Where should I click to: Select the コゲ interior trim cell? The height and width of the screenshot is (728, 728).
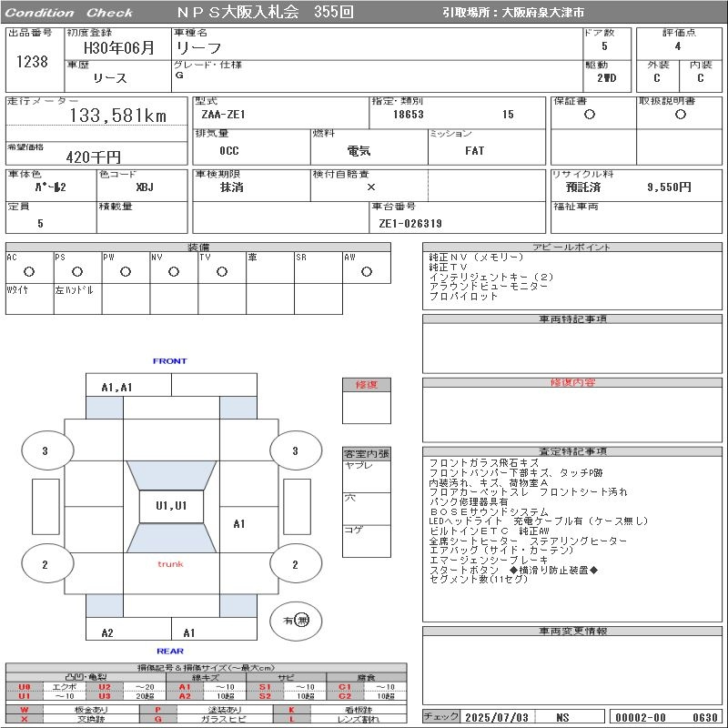tap(367, 541)
